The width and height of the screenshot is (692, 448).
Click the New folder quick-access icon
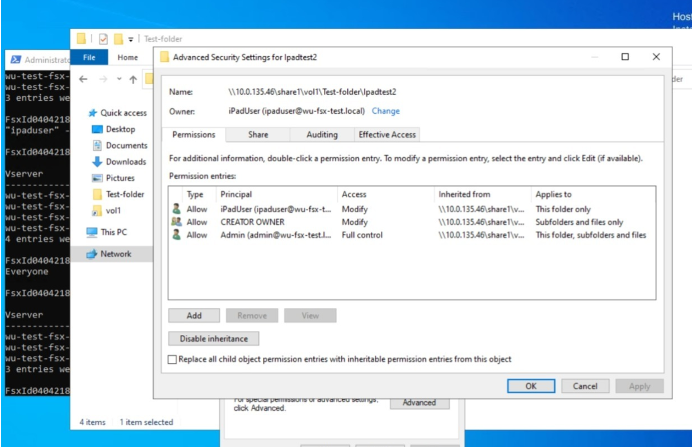pyautogui.click(x=118, y=39)
